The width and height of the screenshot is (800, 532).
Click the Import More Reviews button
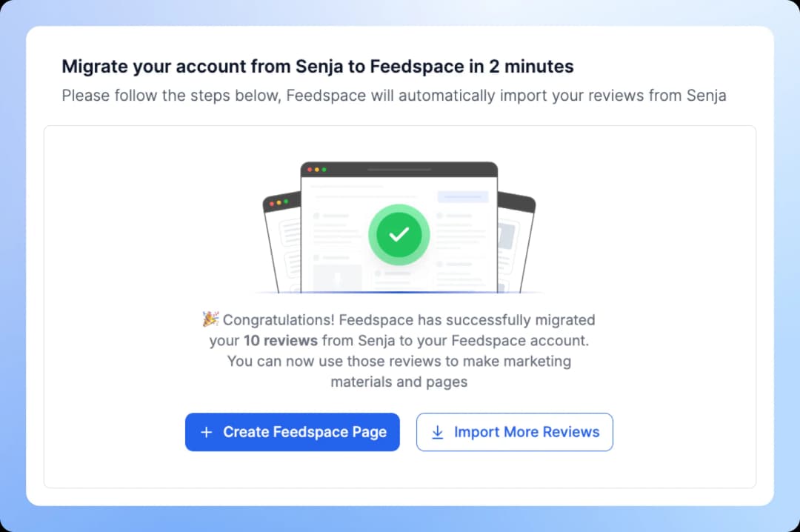point(514,432)
